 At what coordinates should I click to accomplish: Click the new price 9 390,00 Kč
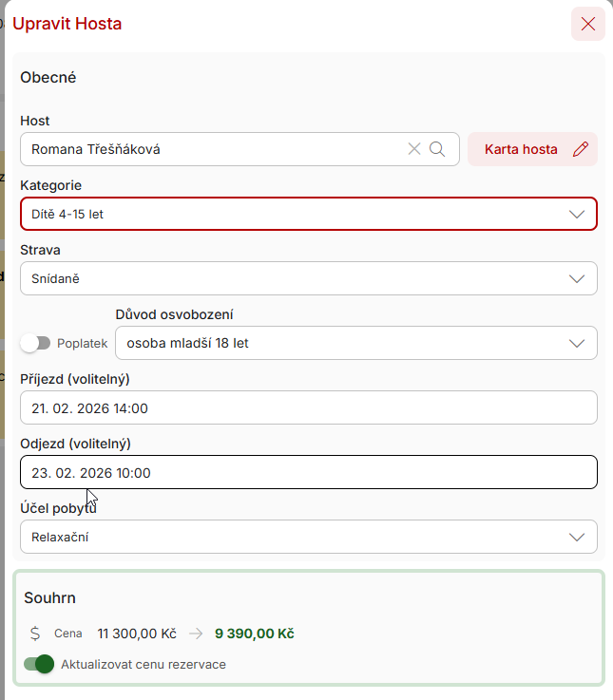click(x=254, y=634)
